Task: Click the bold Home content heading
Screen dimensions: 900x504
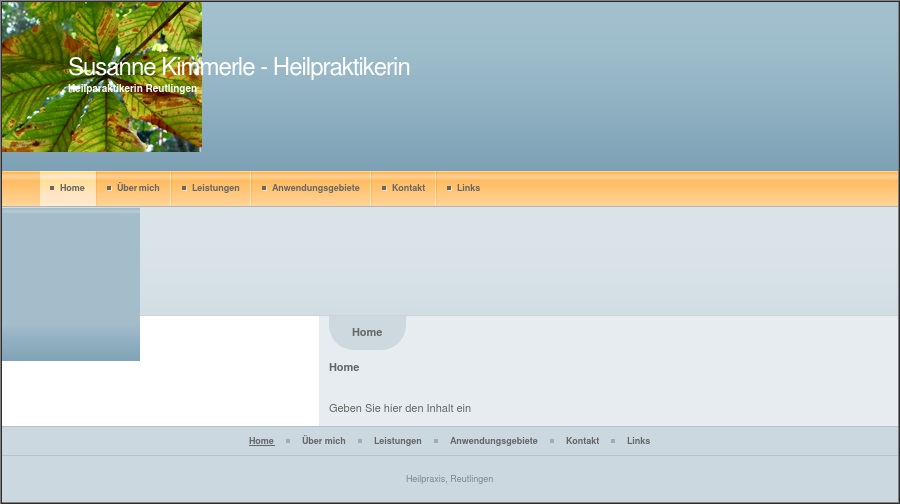Action: (344, 367)
